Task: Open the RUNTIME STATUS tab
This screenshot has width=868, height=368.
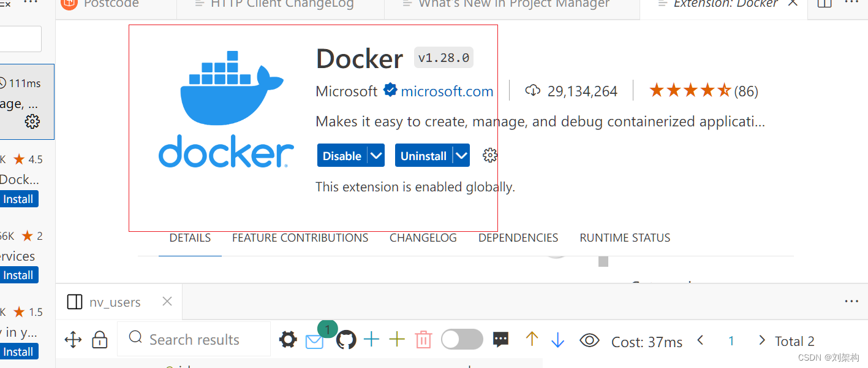Action: (625, 238)
